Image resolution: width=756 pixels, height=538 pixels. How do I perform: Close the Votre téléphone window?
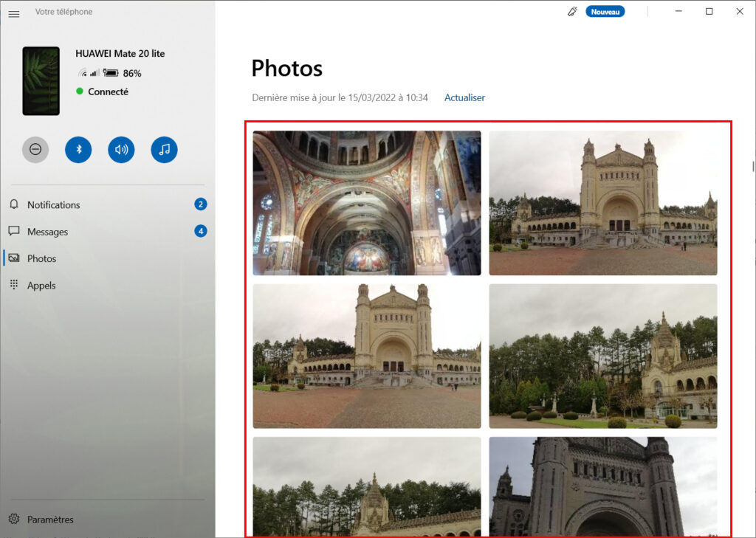[740, 12]
